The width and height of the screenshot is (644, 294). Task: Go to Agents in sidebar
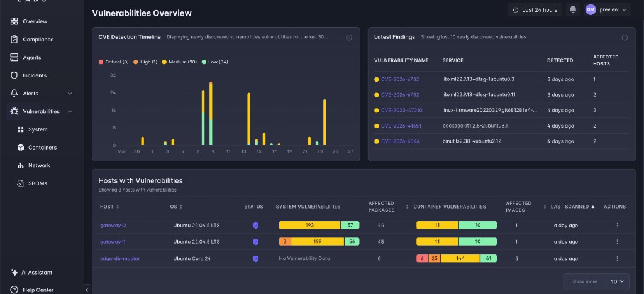coord(32,57)
